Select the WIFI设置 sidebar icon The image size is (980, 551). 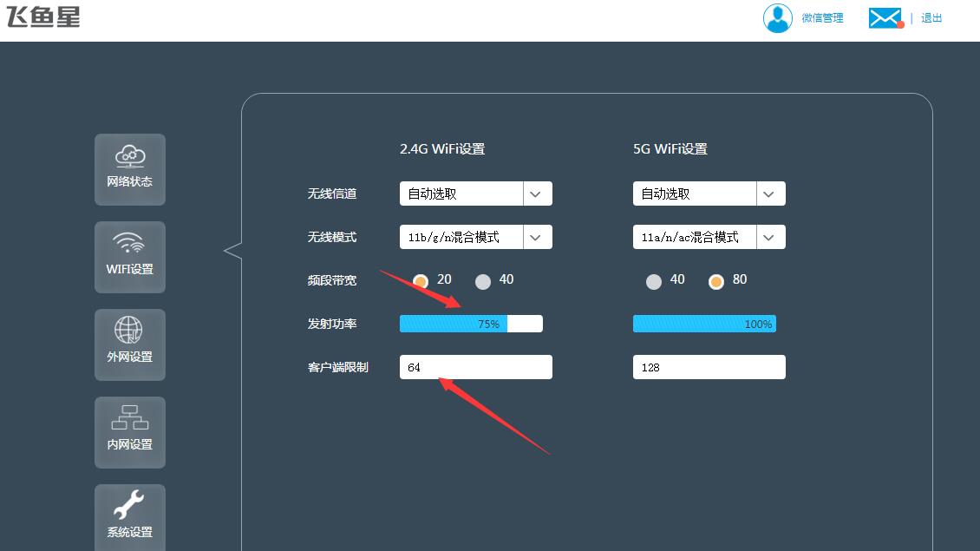[129, 257]
